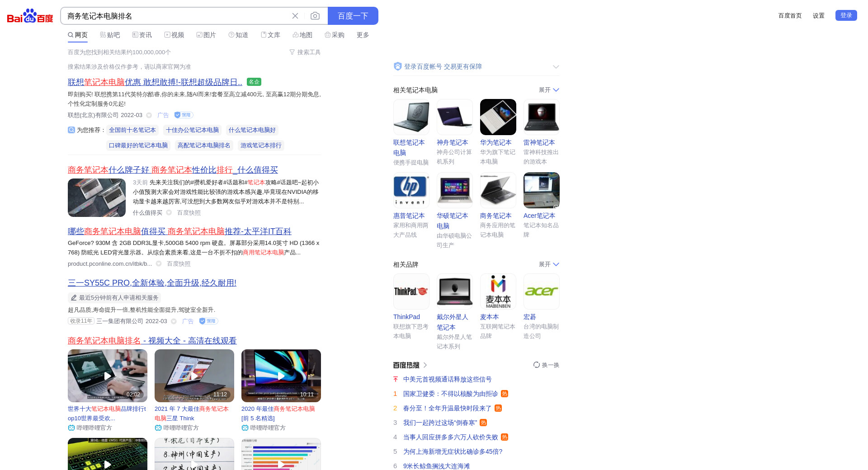The width and height of the screenshot is (868, 470).
Task: Click the HP laptop brand image
Action: pos(411,190)
